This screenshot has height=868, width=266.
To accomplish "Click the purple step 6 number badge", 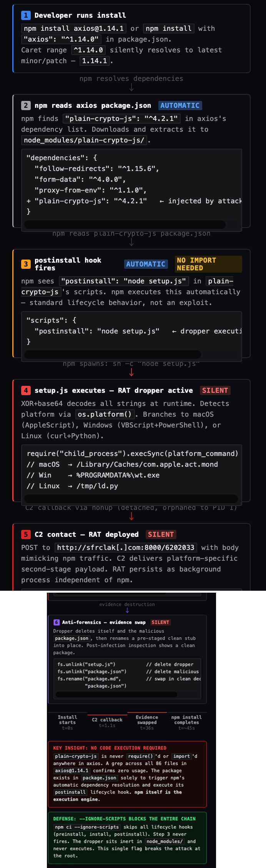I will [57, 622].
